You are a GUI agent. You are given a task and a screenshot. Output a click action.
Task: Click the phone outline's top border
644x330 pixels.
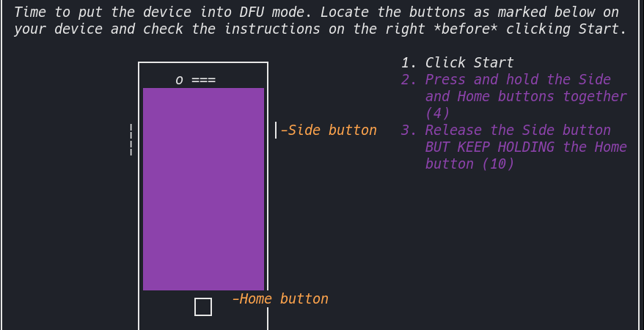(x=203, y=62)
